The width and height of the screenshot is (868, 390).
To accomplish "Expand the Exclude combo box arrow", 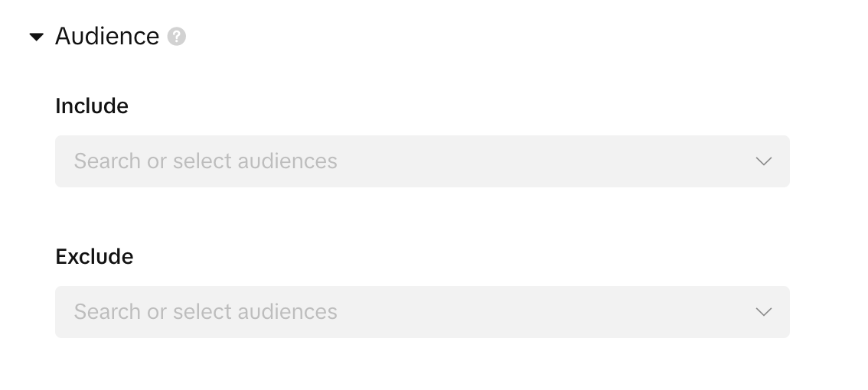I will [x=763, y=312].
